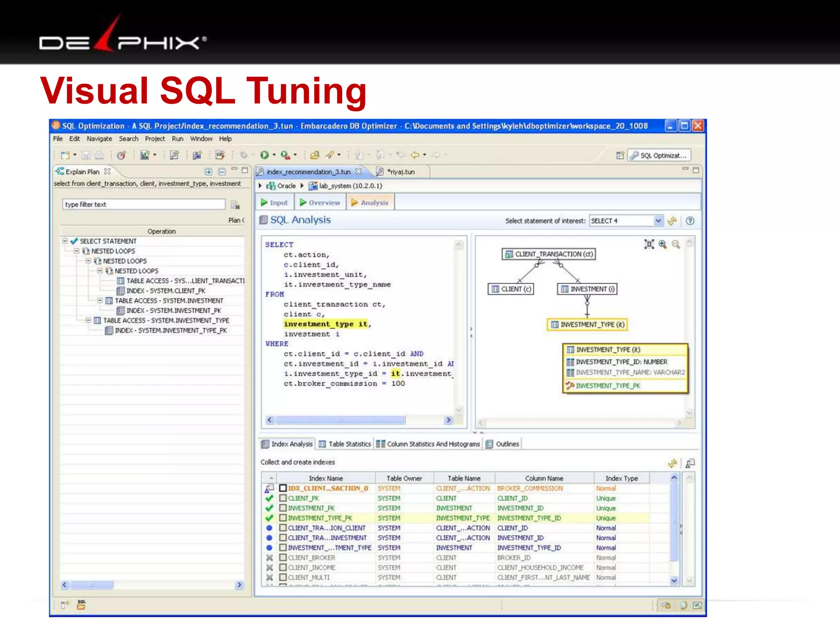Viewport: 840px width, 630px height.
Task: Click the chart report toolbar icon
Action: coord(145,155)
